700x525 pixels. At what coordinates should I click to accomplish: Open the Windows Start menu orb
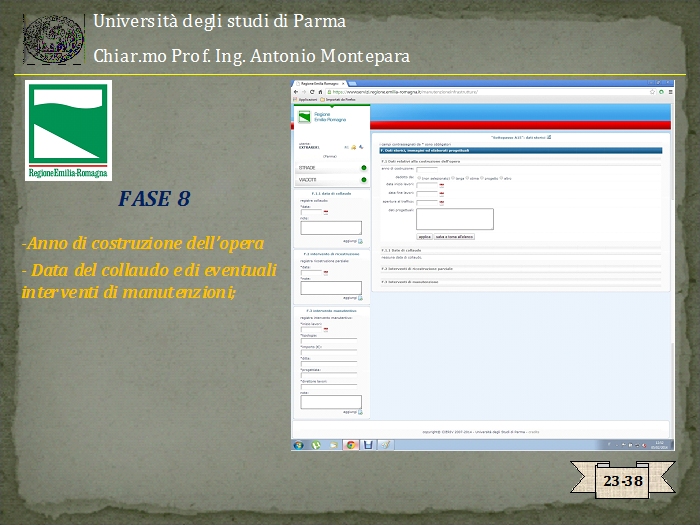[x=299, y=444]
